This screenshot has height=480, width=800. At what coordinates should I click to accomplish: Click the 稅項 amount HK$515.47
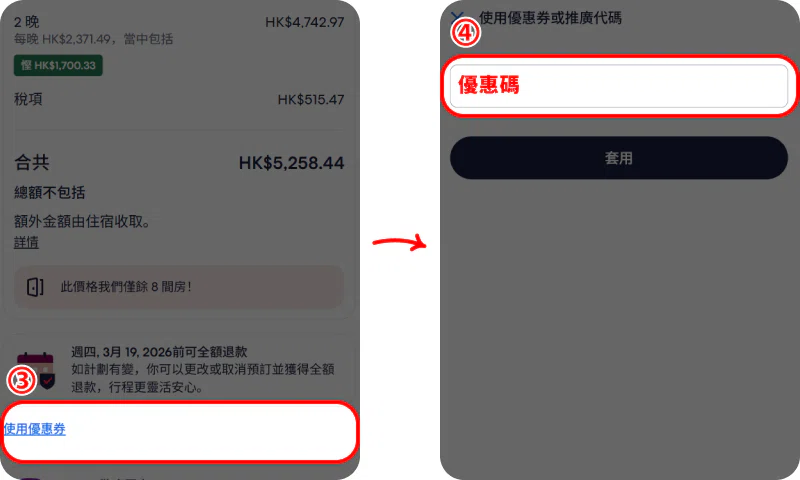coord(311,99)
